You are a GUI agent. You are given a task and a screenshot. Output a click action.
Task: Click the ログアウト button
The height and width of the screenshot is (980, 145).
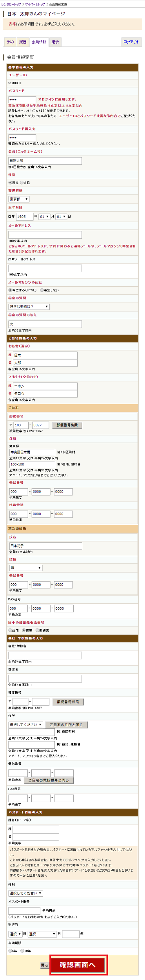tap(131, 42)
